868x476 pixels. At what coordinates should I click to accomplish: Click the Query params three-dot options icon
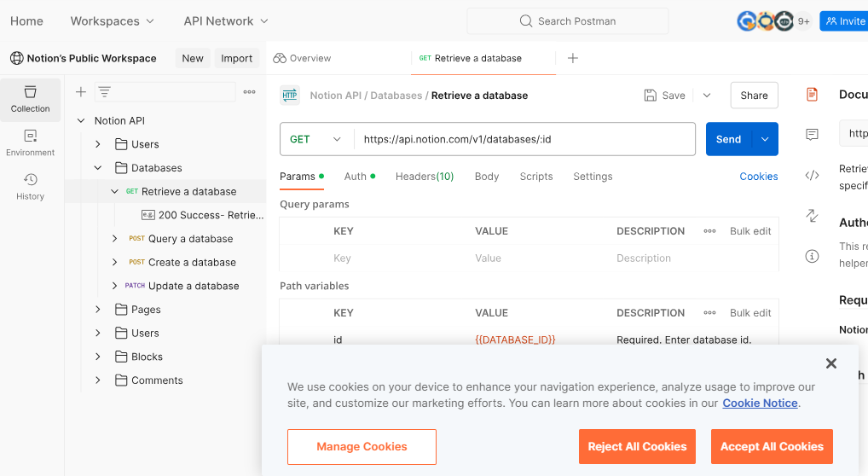709,231
